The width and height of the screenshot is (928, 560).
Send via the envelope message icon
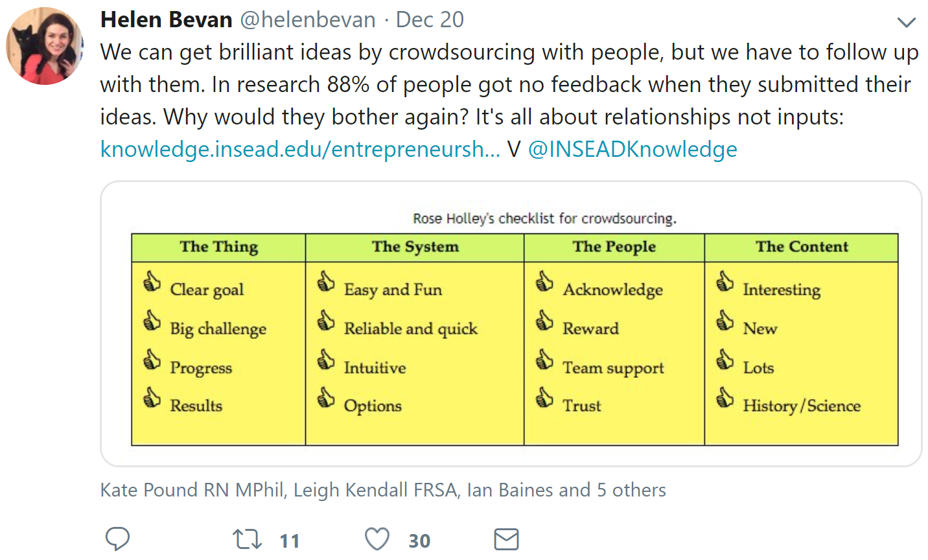tap(506, 539)
